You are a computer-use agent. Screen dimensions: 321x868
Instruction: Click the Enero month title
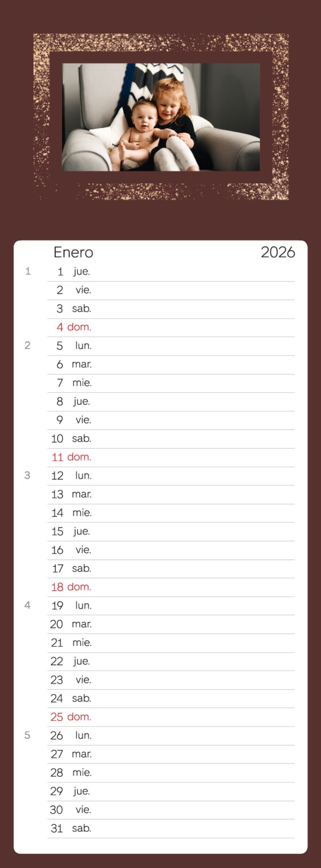tap(73, 252)
